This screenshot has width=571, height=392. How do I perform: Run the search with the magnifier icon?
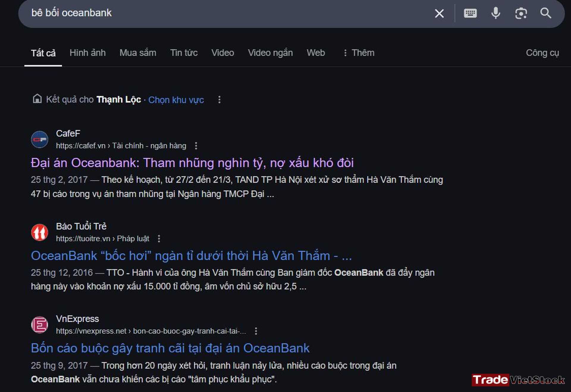tap(546, 13)
